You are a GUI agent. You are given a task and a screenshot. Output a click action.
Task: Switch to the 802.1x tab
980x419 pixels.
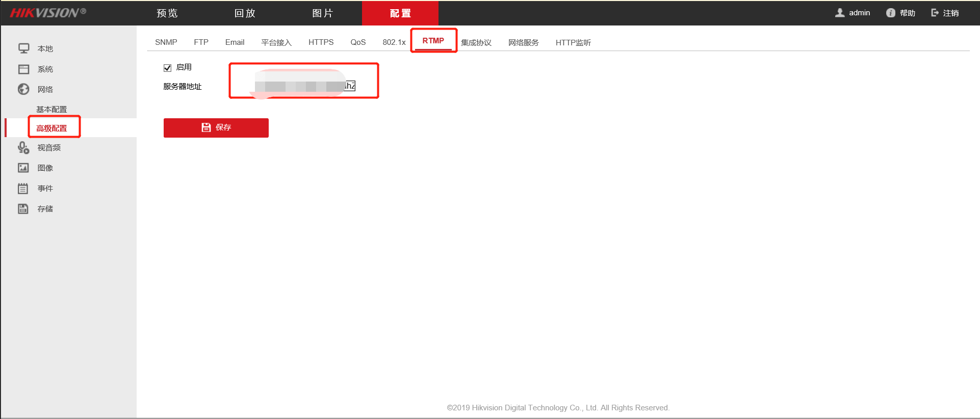(x=394, y=42)
